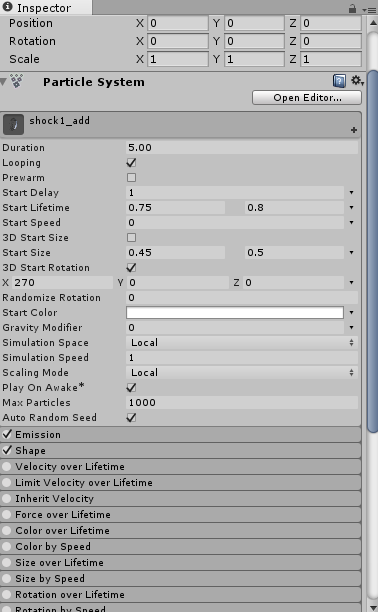Open the Start Speed mode dropdown arrow

pyautogui.click(x=351, y=222)
